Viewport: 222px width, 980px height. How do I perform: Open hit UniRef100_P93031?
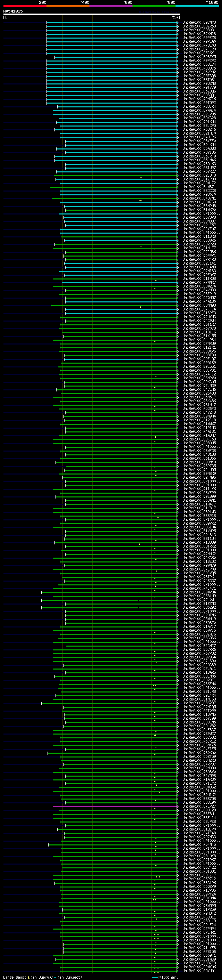click(199, 30)
